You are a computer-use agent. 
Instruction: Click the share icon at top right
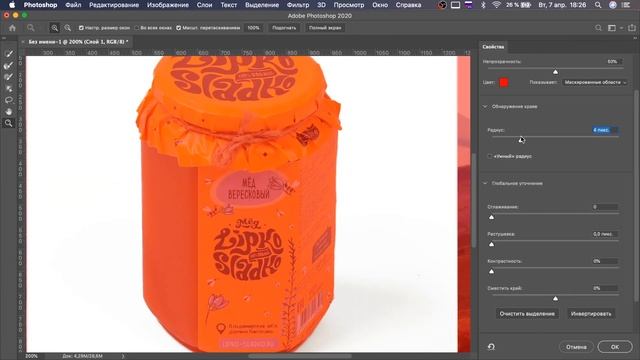[x=631, y=28]
